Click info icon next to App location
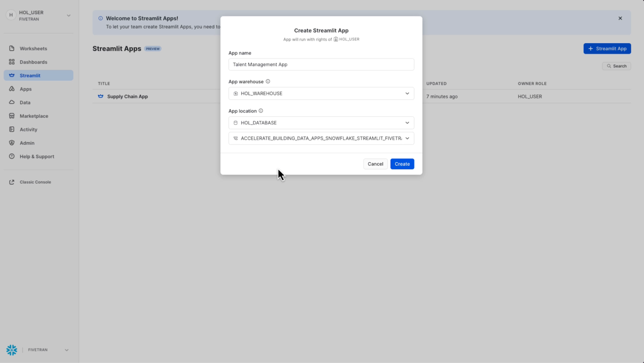This screenshot has width=644, height=363. [261, 111]
